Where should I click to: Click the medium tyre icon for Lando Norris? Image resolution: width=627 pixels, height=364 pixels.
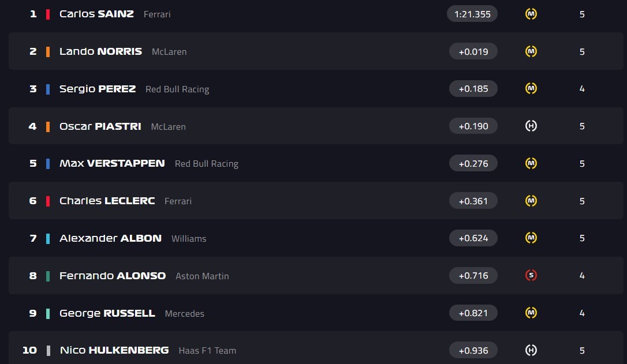pyautogui.click(x=531, y=51)
